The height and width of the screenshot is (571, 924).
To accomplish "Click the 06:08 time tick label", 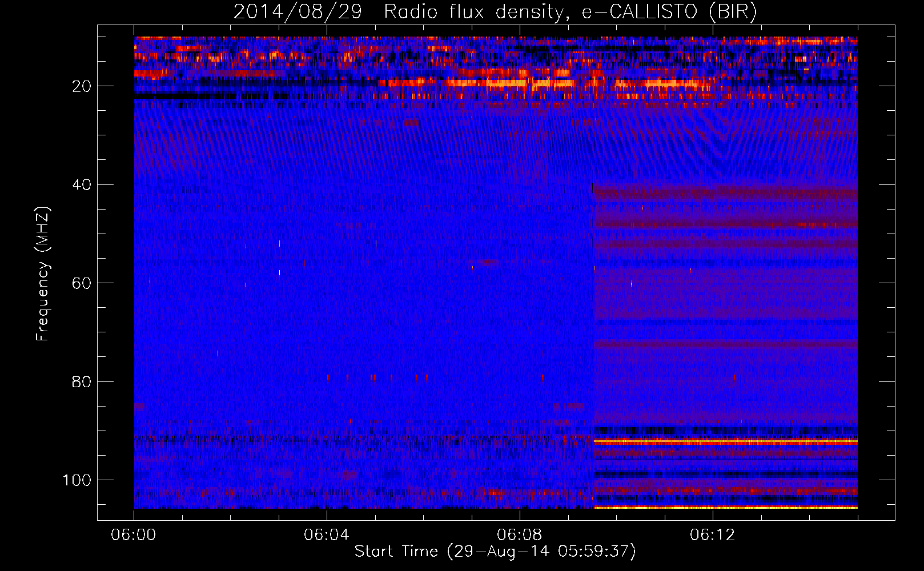I will pos(520,535).
